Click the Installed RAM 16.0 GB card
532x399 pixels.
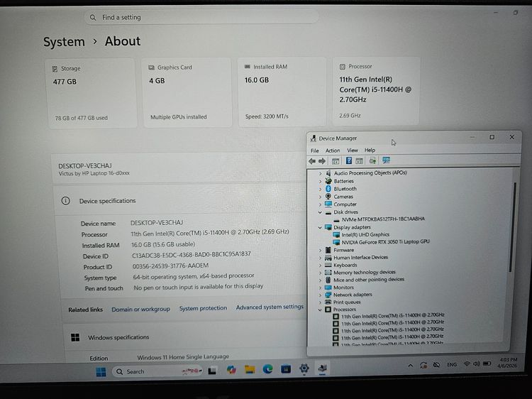tap(282, 92)
